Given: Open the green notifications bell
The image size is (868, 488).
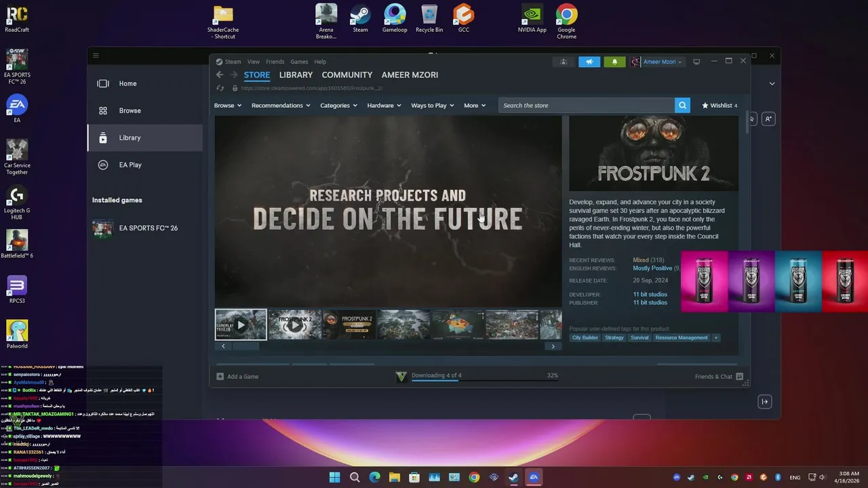Looking at the screenshot, I should pyautogui.click(x=614, y=62).
